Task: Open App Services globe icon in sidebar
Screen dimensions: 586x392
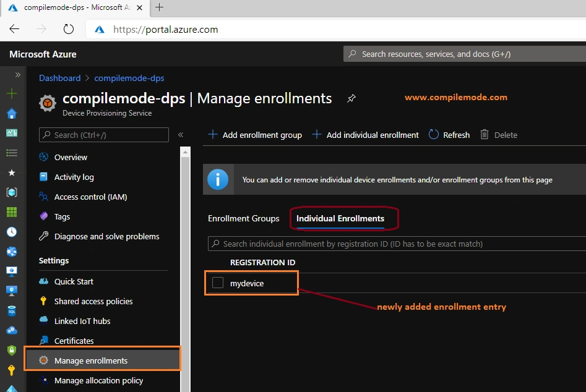Action: [x=12, y=252]
